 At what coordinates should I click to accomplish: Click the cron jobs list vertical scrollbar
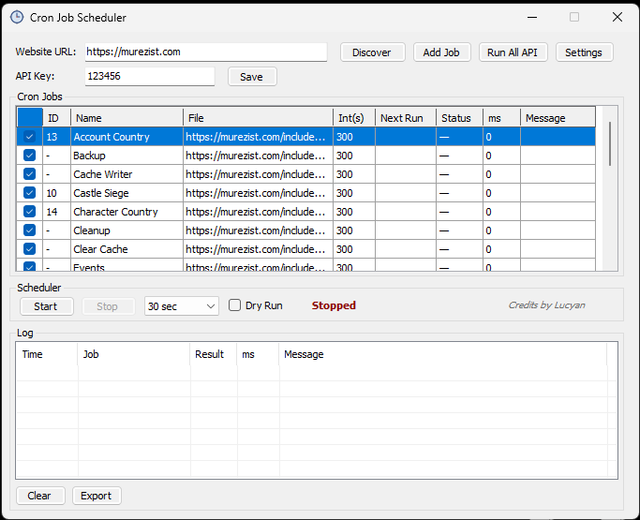[610, 188]
